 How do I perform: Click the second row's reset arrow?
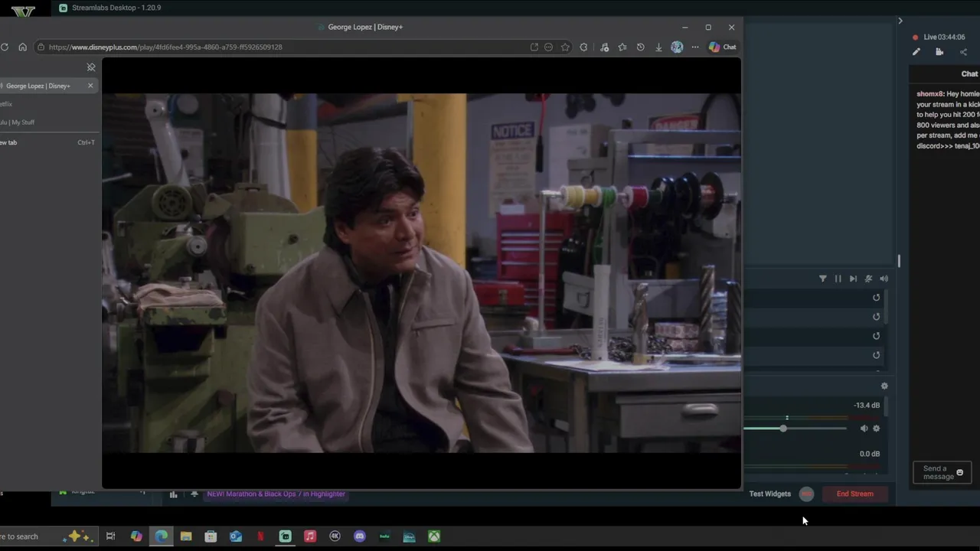tap(877, 317)
